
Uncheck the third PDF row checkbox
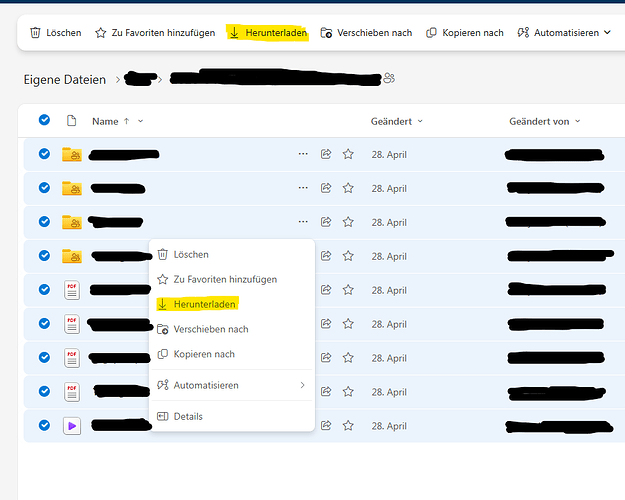(x=44, y=357)
